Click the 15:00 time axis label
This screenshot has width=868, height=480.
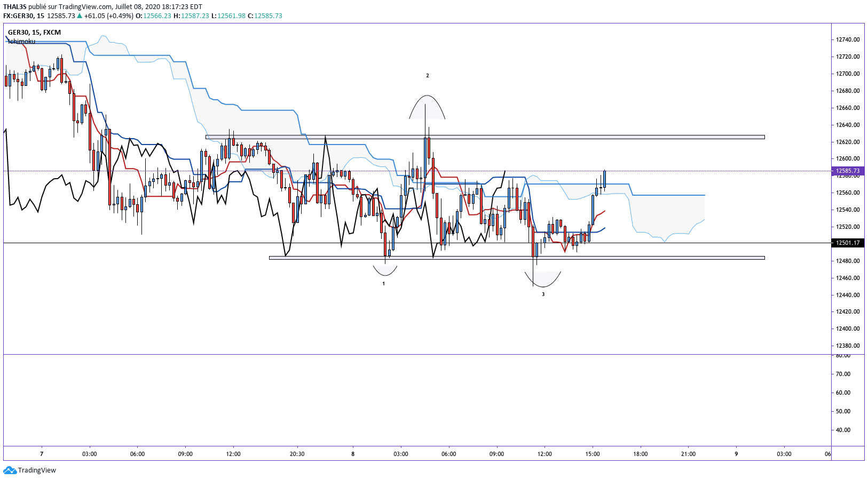tap(593, 454)
